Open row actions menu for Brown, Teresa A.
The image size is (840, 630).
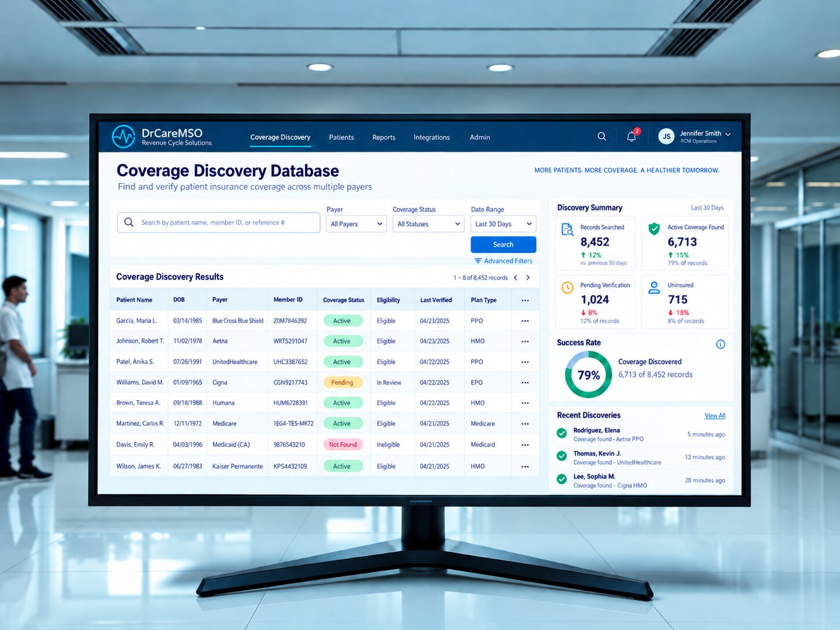(525, 403)
